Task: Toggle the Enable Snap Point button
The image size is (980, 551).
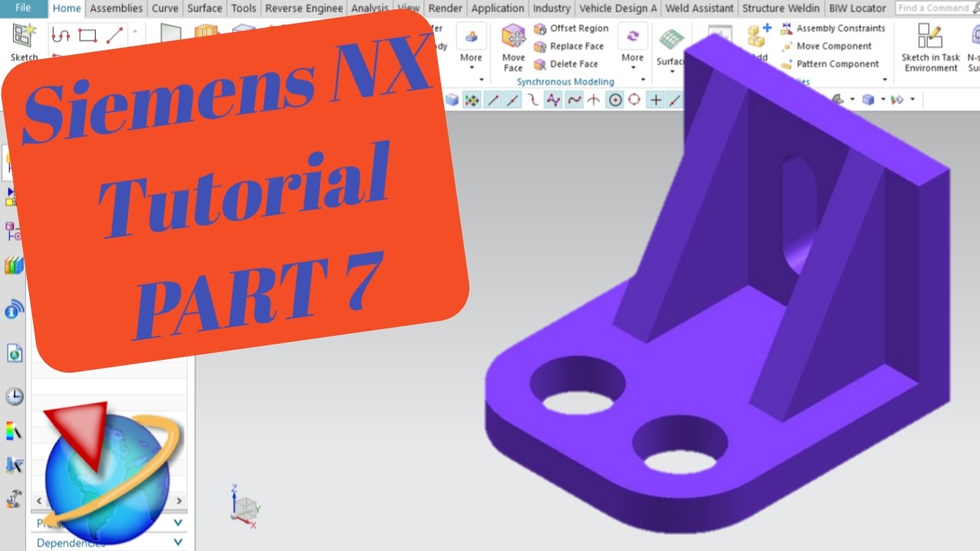Action: click(472, 99)
